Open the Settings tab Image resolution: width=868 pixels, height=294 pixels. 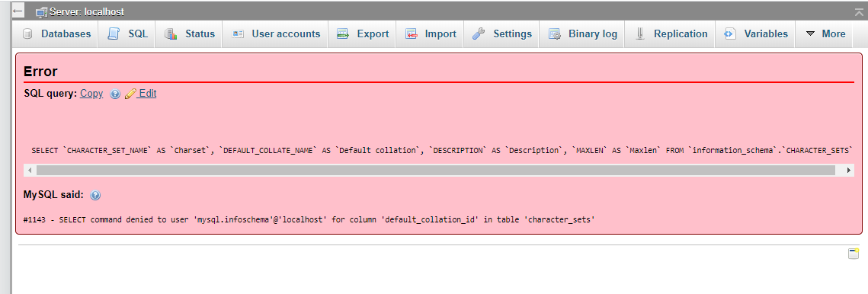(502, 34)
